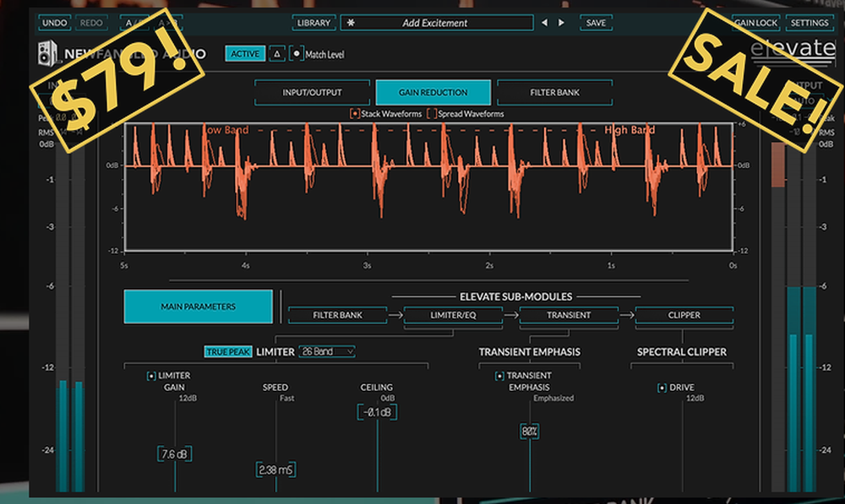Switch to the FILTER BANK tab
This screenshot has height=504, width=845.
(x=555, y=93)
